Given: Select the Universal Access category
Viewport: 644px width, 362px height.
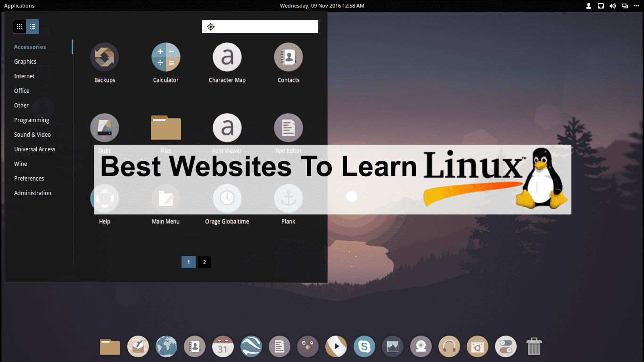Looking at the screenshot, I should pyautogui.click(x=35, y=149).
